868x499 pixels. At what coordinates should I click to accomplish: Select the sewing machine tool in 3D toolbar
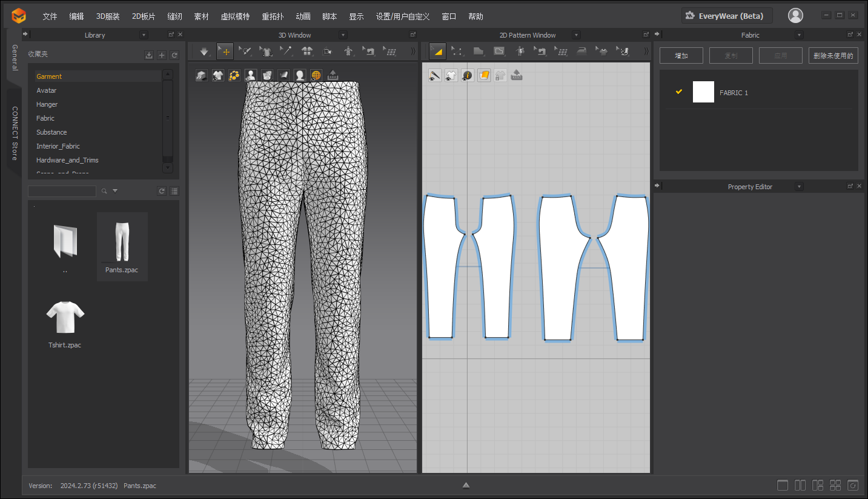369,52
